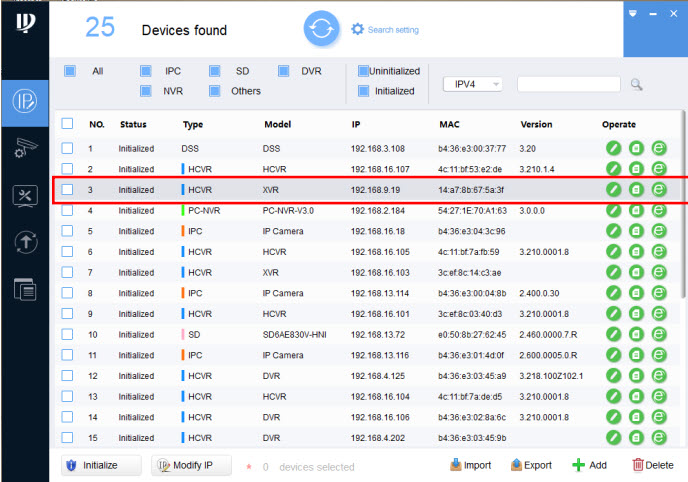Toggle the All filter checkbox
The image size is (688, 482).
70,71
